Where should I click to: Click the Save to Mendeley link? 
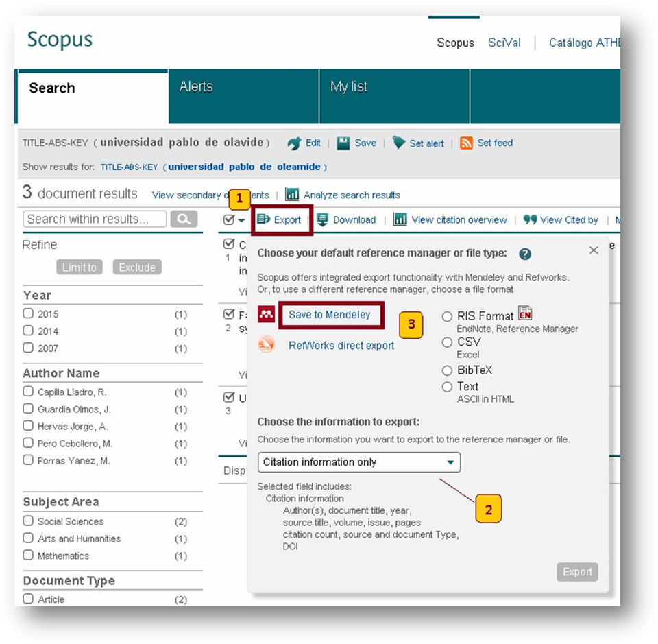(x=330, y=314)
